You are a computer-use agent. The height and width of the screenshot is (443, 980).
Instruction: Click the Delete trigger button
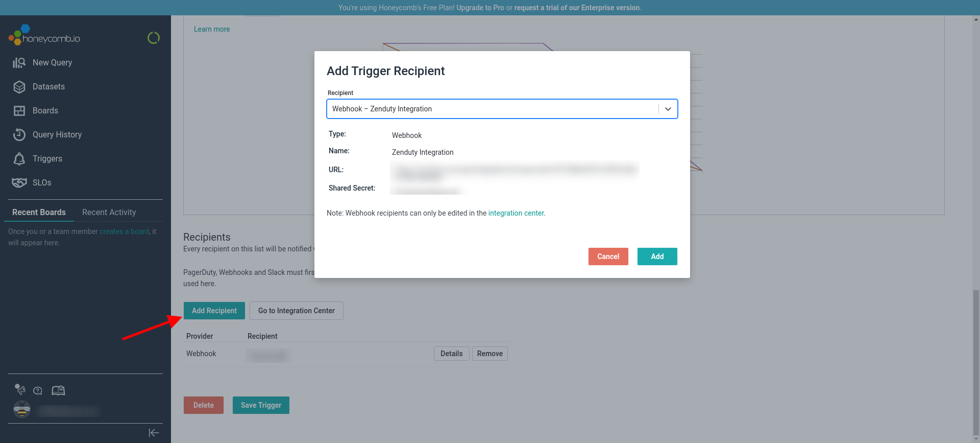click(204, 405)
